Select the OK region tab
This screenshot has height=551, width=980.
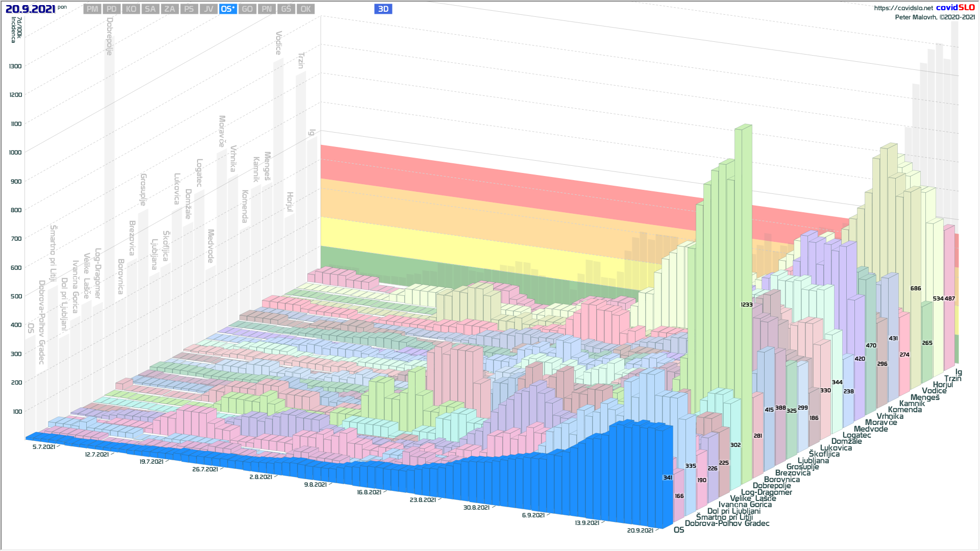tap(305, 9)
